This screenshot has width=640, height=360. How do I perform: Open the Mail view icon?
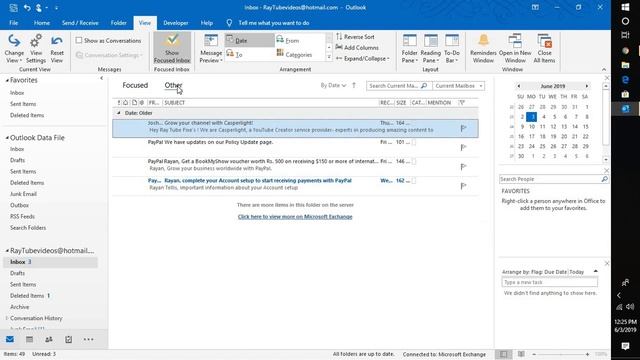tap(10, 339)
